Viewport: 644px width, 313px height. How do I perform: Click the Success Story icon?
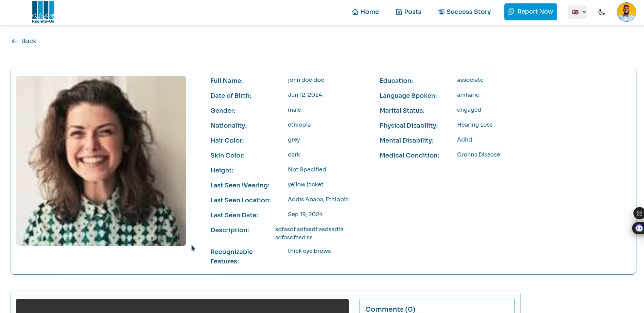tap(441, 12)
